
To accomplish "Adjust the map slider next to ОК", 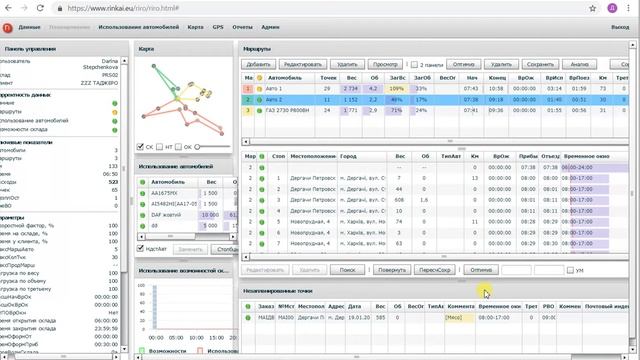I will (x=198, y=147).
